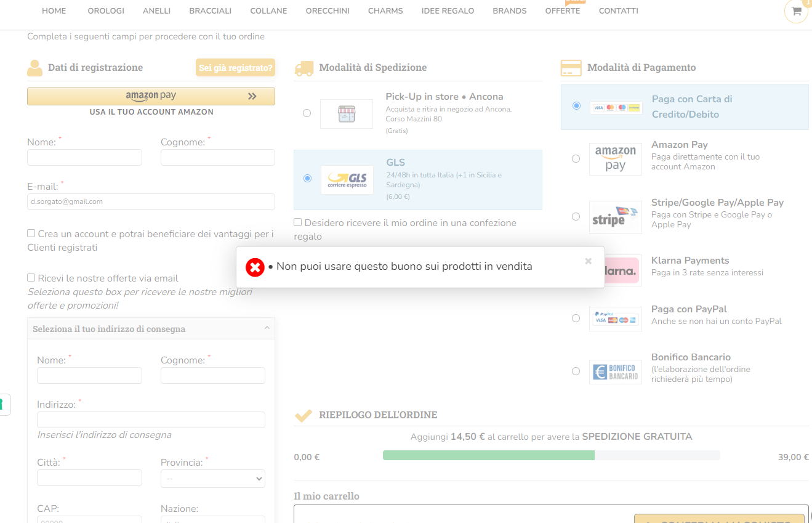Open COLLANE menu item

(x=268, y=11)
